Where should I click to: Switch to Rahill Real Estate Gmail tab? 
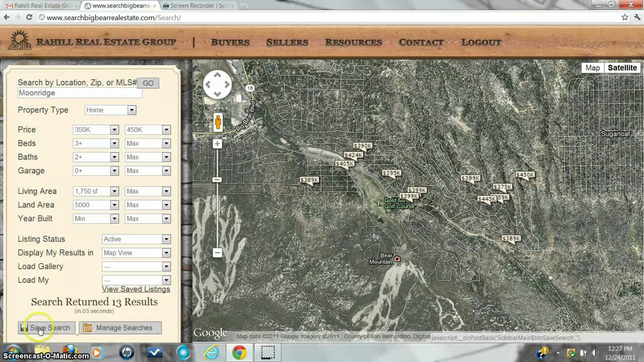(40, 6)
